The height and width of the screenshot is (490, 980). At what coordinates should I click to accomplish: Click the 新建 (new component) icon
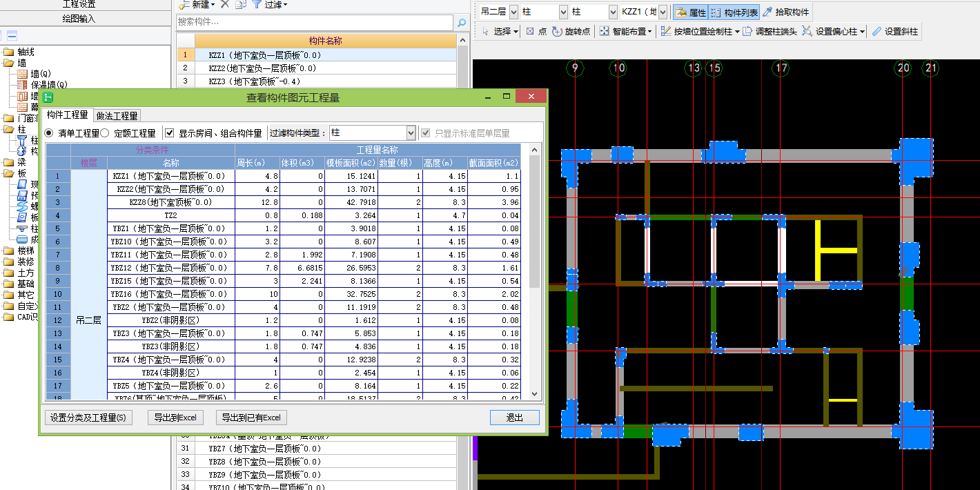tap(184, 4)
